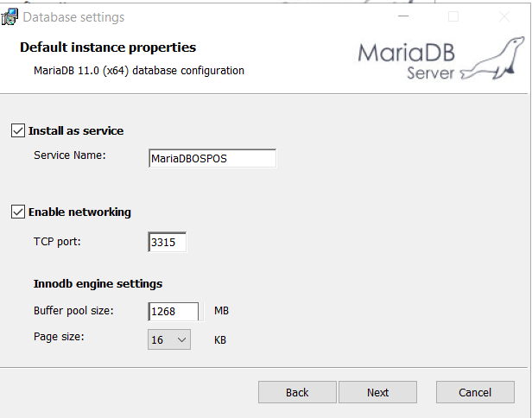Click the MariaDB 11.0 database configuration subtitle
532x418 pixels.
pyautogui.click(x=138, y=70)
